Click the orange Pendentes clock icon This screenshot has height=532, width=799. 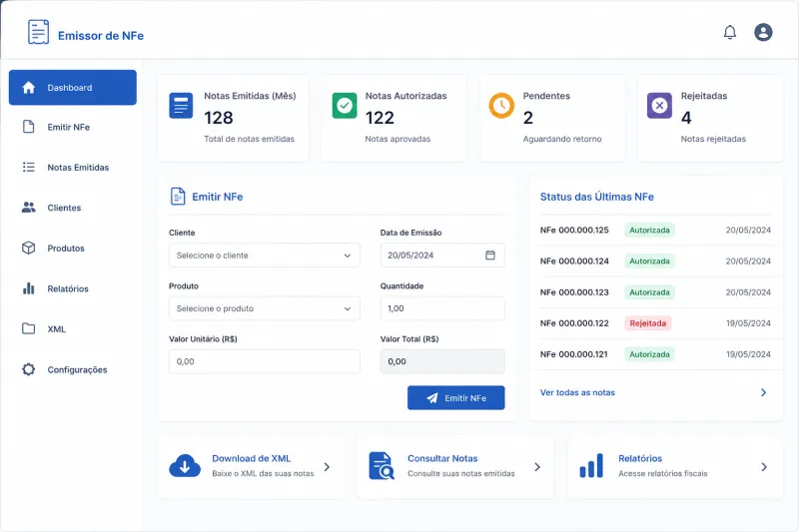tap(501, 106)
